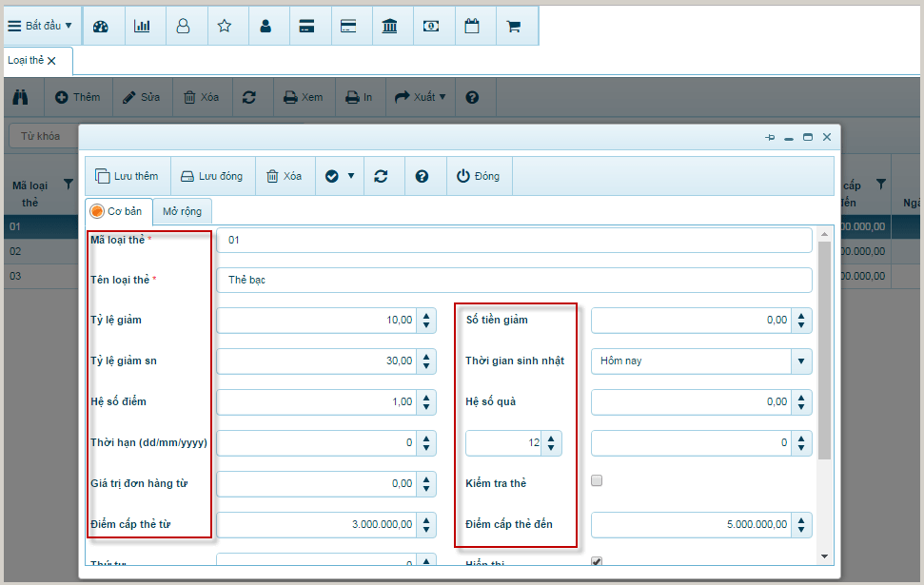This screenshot has width=924, height=585.
Task: Adjust the Hệ số điểm spinner arrows
Action: [426, 402]
